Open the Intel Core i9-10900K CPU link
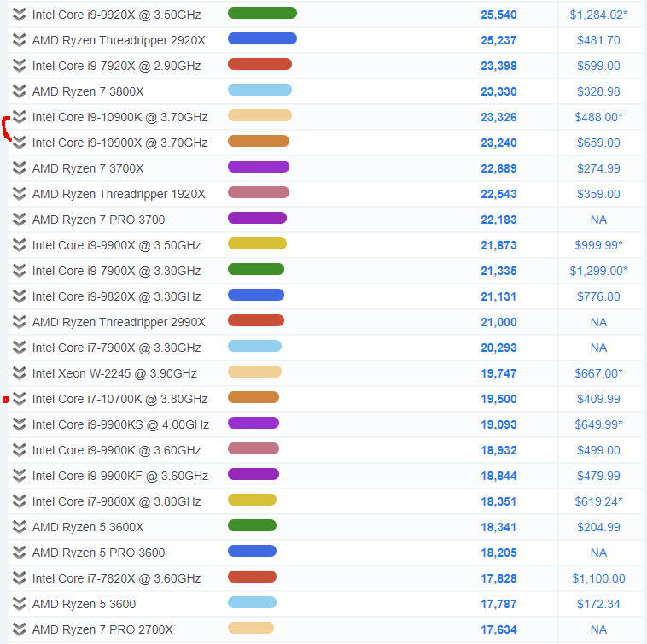This screenshot has width=647, height=644. 119,117
